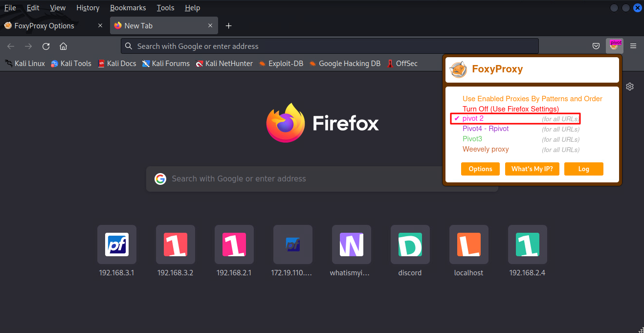Open the History menu
This screenshot has width=644, height=333.
(88, 8)
